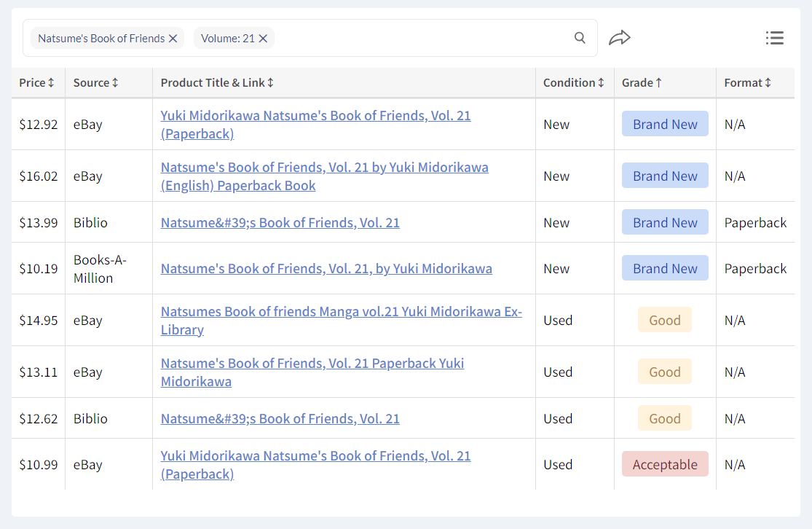Screen dimensions: 812x529
Task: Sort the table by Price
Action: click(37, 83)
